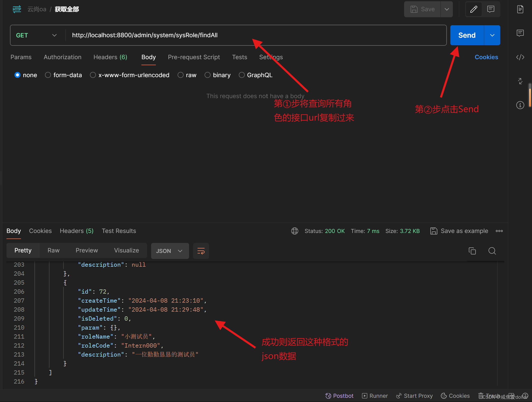Click the copy response icon

pyautogui.click(x=472, y=251)
